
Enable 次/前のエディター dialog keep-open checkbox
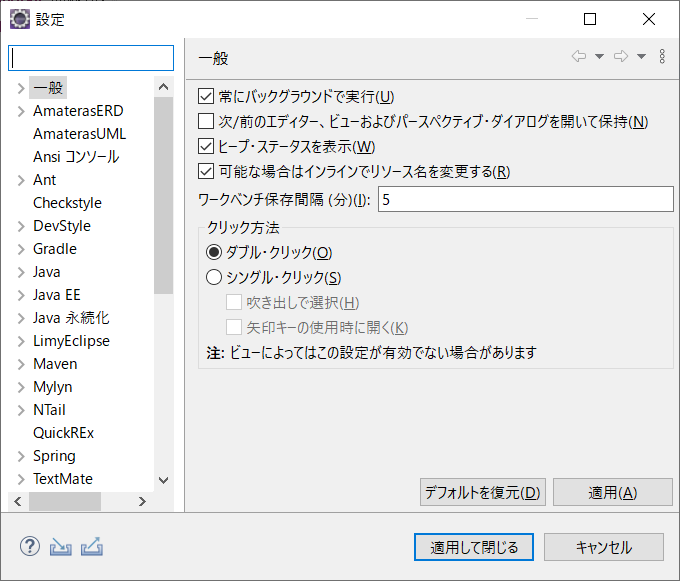click(x=206, y=121)
